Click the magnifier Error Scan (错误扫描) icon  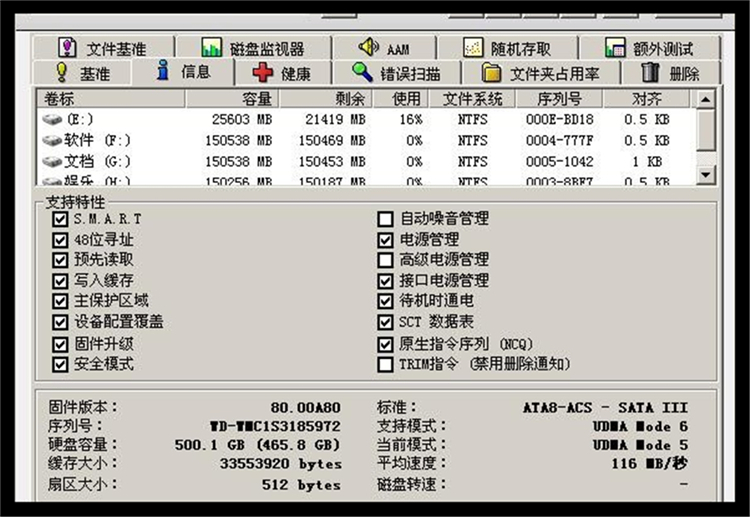click(x=362, y=73)
